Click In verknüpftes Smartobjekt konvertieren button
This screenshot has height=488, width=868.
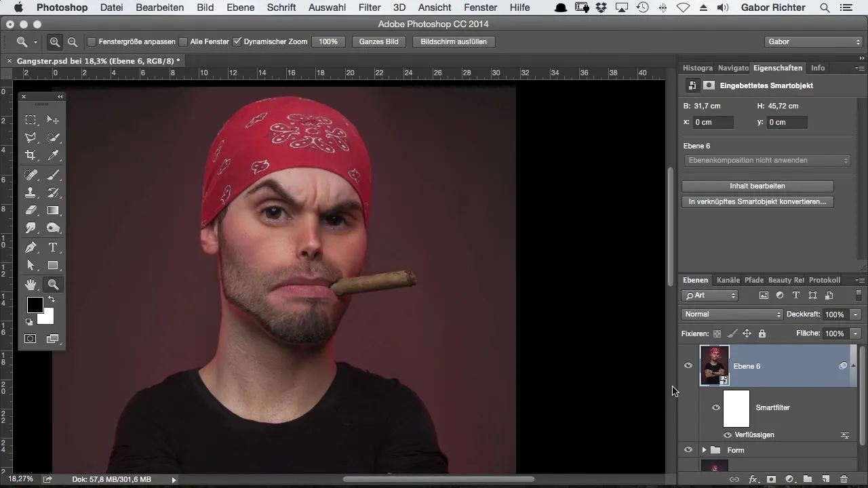[x=757, y=202]
